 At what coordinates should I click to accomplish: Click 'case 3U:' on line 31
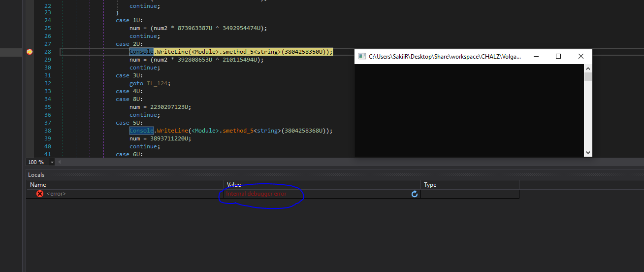(129, 75)
